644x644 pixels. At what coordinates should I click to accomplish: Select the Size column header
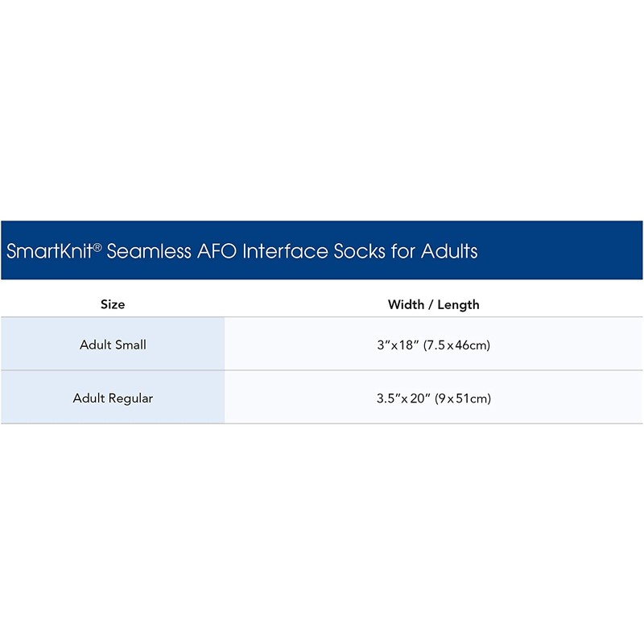coord(113,305)
